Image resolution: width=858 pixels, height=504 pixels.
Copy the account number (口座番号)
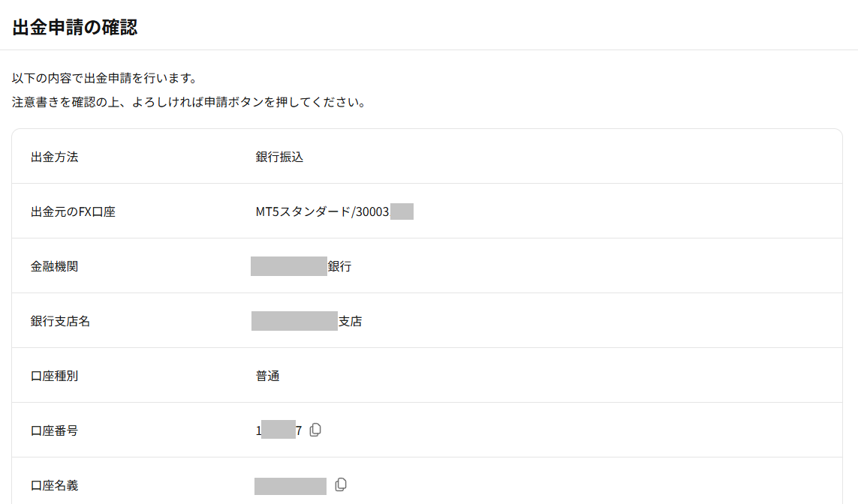[x=315, y=430]
